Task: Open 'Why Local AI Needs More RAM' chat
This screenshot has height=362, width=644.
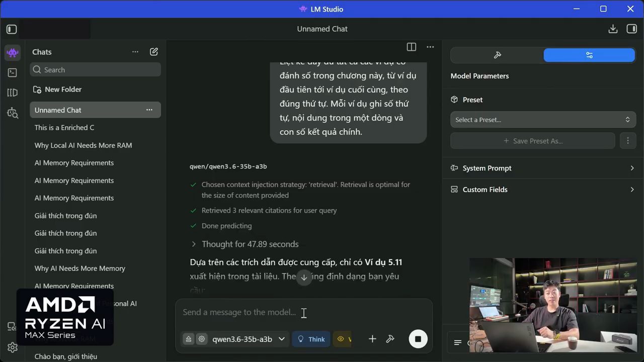Action: click(x=96, y=145)
